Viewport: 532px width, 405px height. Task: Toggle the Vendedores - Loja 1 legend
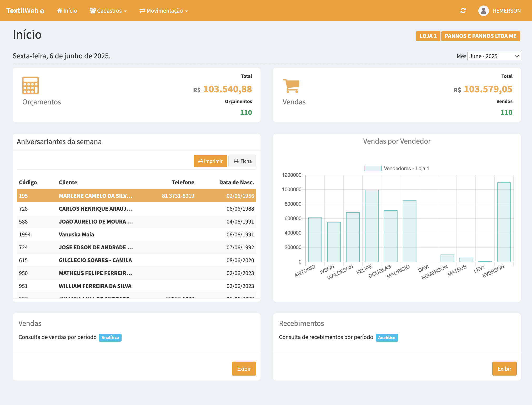click(397, 168)
